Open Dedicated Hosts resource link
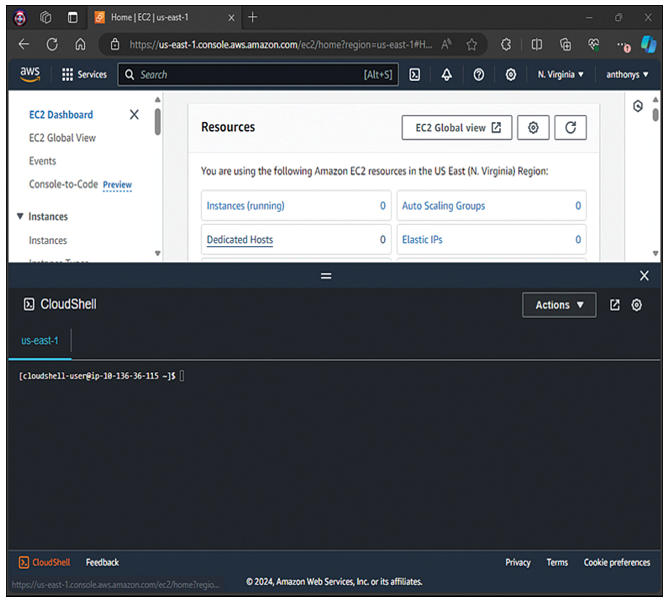The height and width of the screenshot is (604, 668). (x=240, y=239)
